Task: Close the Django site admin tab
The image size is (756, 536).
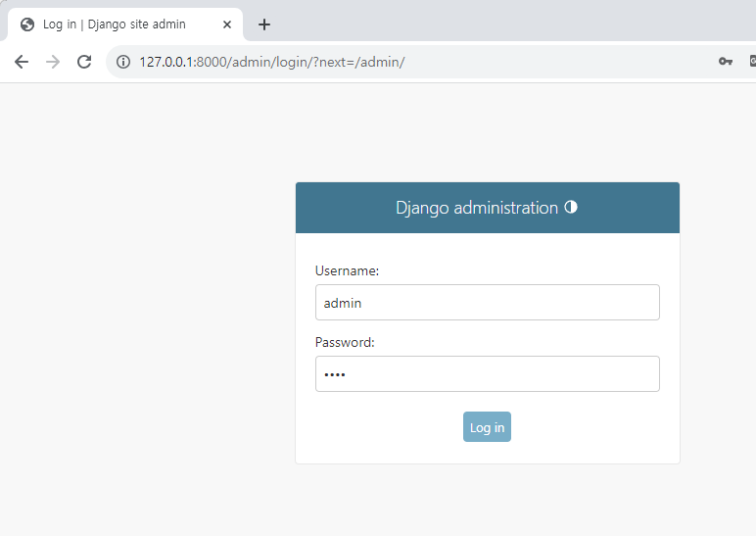Action: [227, 24]
